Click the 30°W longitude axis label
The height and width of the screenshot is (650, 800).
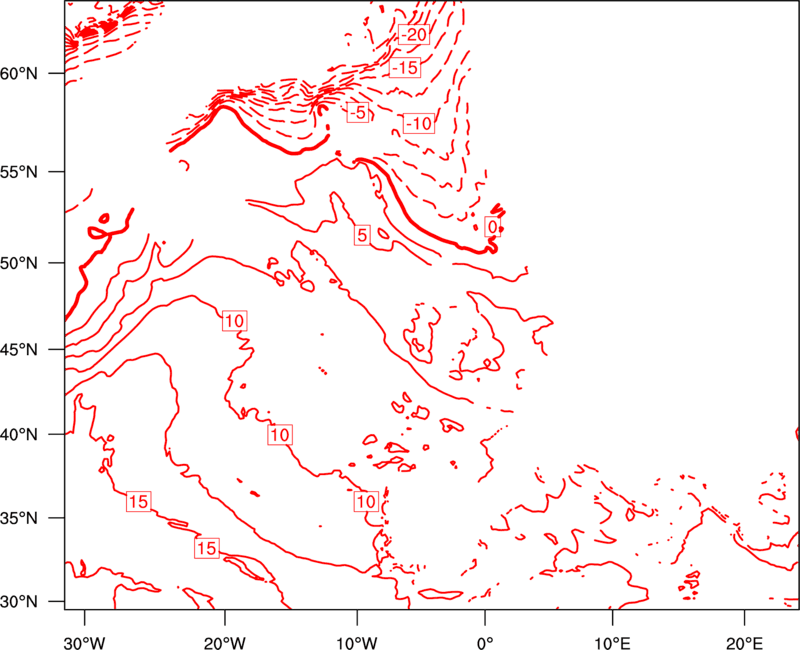85,643
